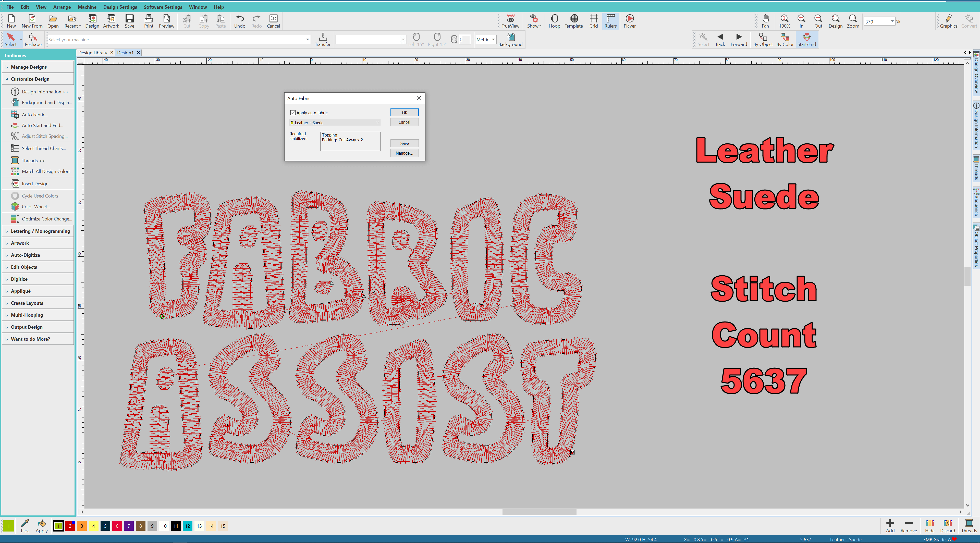Start the stitch Player
980x543 pixels.
click(629, 21)
